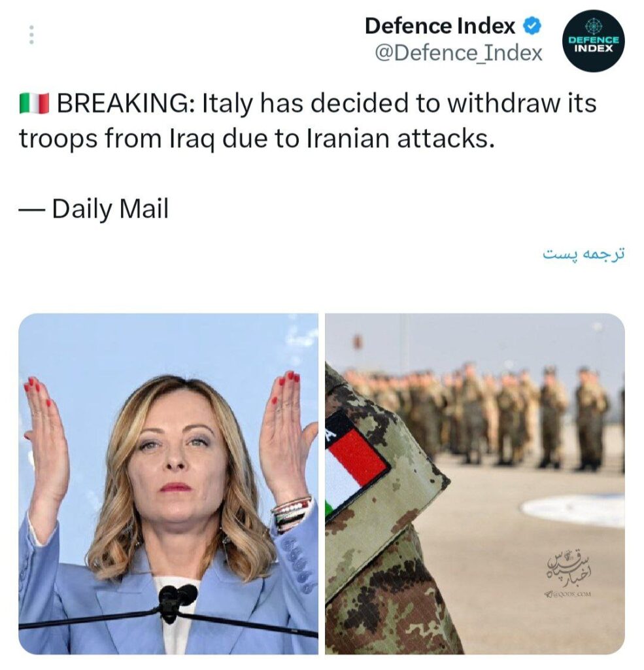Click the Persian translate post link
Image resolution: width=644 pixels, height=670 pixels.
click(x=583, y=254)
